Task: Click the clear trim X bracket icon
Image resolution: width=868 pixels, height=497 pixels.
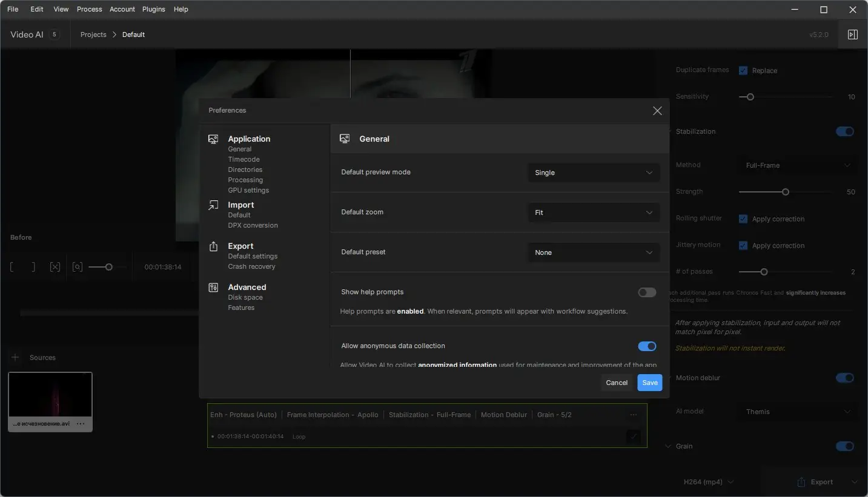Action: [x=55, y=267]
